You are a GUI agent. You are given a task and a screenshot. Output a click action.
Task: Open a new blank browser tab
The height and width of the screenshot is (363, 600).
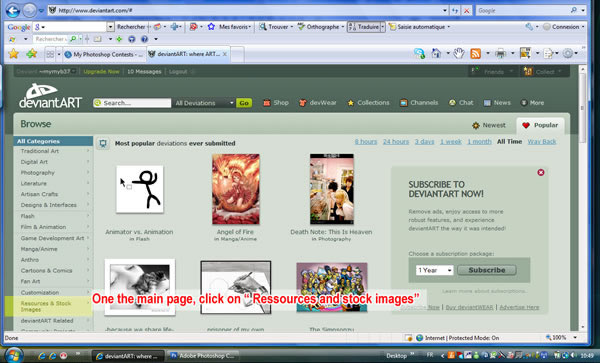coord(237,54)
